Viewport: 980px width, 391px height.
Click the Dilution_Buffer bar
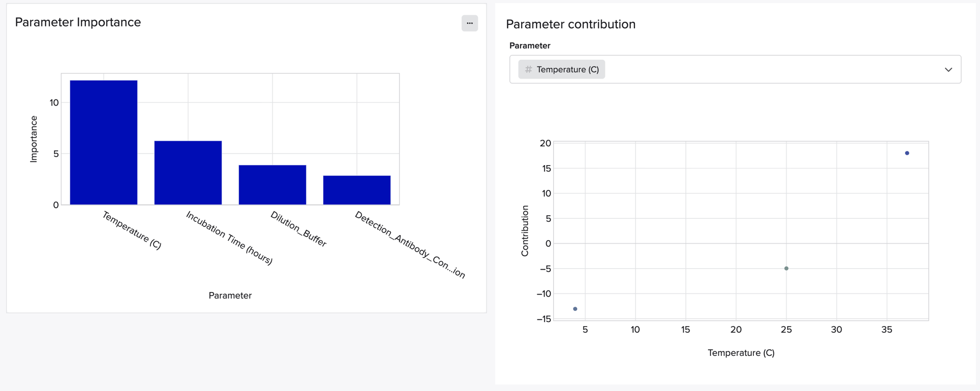point(272,185)
